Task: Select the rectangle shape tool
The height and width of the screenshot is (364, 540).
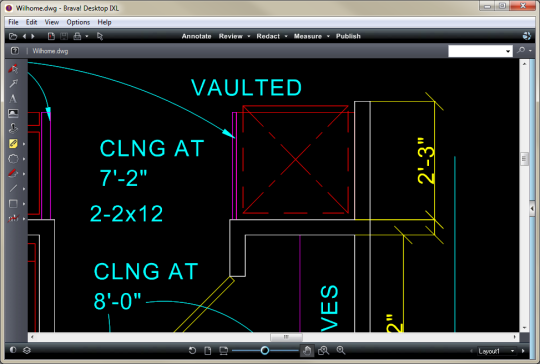Action: tap(13, 204)
